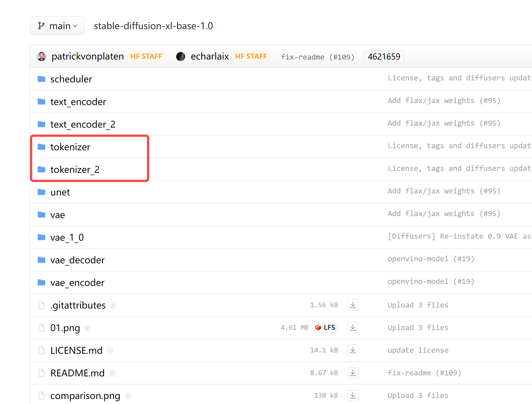Download the .gitattributes file

352,305
